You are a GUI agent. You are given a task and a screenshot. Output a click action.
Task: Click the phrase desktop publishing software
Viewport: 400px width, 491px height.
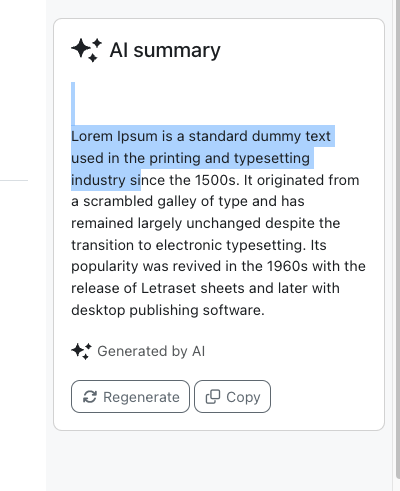point(168,310)
